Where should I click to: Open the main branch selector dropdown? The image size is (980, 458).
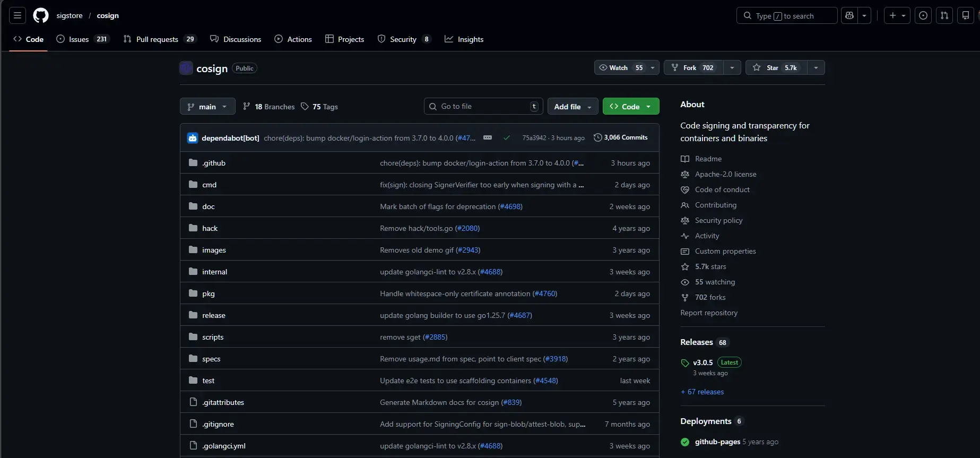click(x=207, y=106)
